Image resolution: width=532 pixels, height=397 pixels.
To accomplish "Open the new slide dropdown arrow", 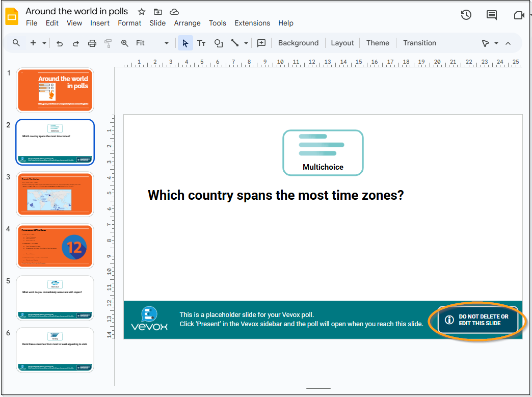I will (44, 43).
